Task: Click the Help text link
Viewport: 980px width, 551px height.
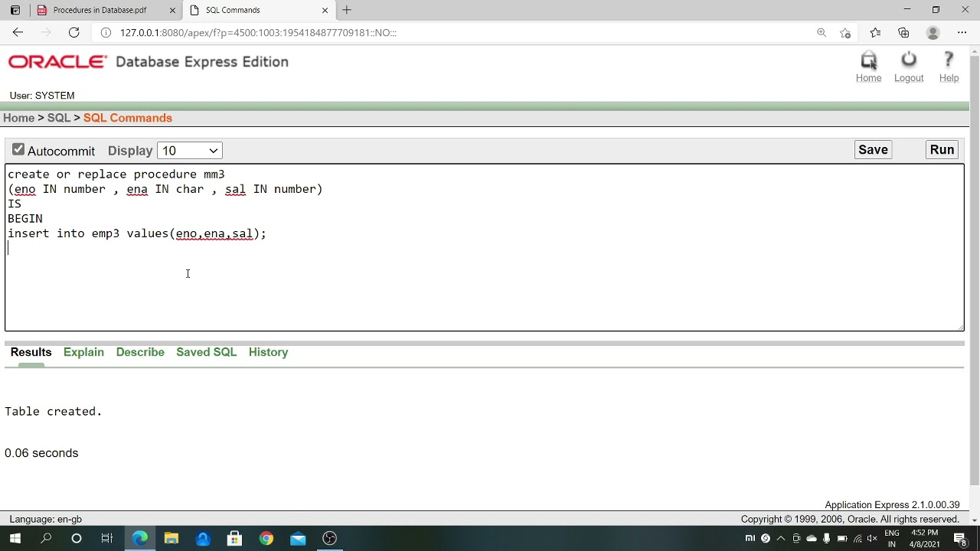Action: (949, 78)
